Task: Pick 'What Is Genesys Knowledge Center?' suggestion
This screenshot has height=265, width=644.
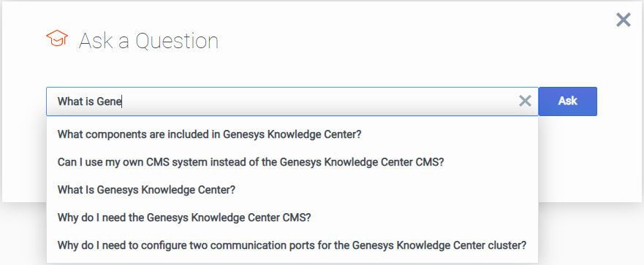Action: (292, 190)
